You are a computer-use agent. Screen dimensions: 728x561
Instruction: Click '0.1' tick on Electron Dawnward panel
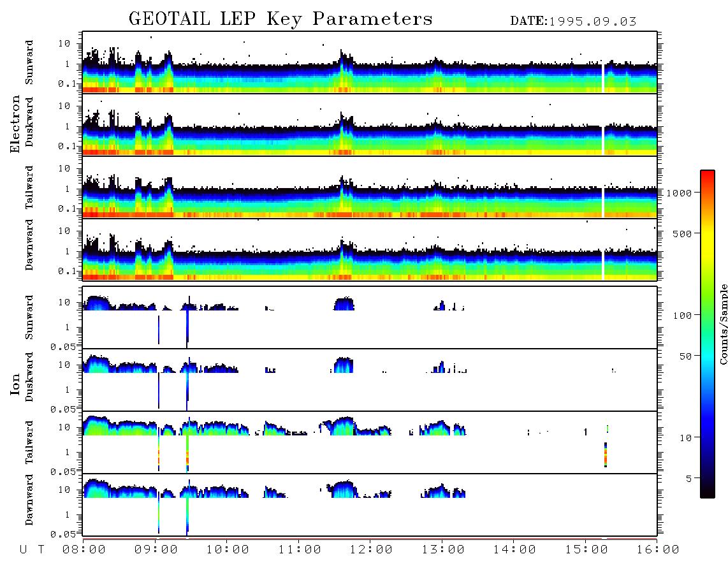pyautogui.click(x=66, y=271)
